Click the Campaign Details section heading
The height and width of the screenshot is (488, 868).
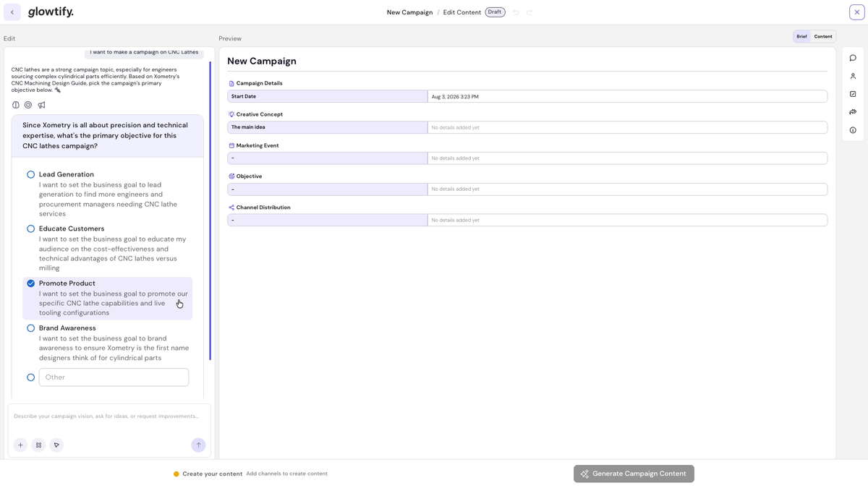259,83
